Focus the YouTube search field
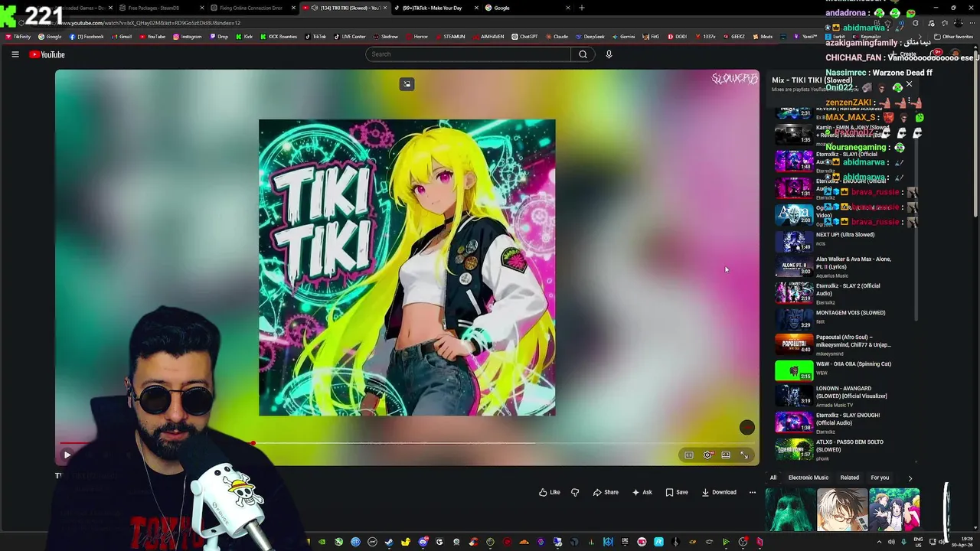The height and width of the screenshot is (551, 980). [x=468, y=54]
